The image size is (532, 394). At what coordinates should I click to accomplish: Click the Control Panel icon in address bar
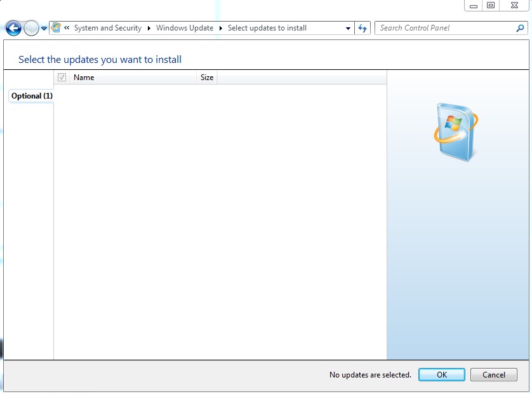[x=56, y=27]
